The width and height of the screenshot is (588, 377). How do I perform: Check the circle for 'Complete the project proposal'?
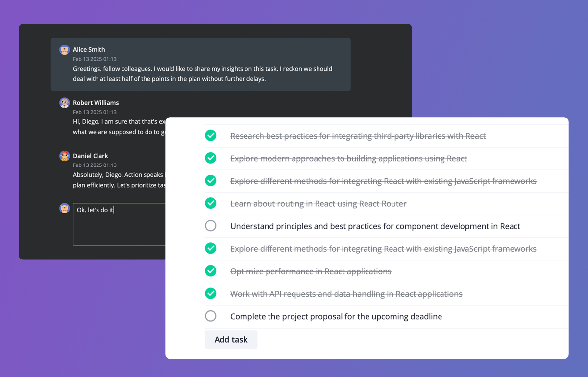[x=211, y=316]
